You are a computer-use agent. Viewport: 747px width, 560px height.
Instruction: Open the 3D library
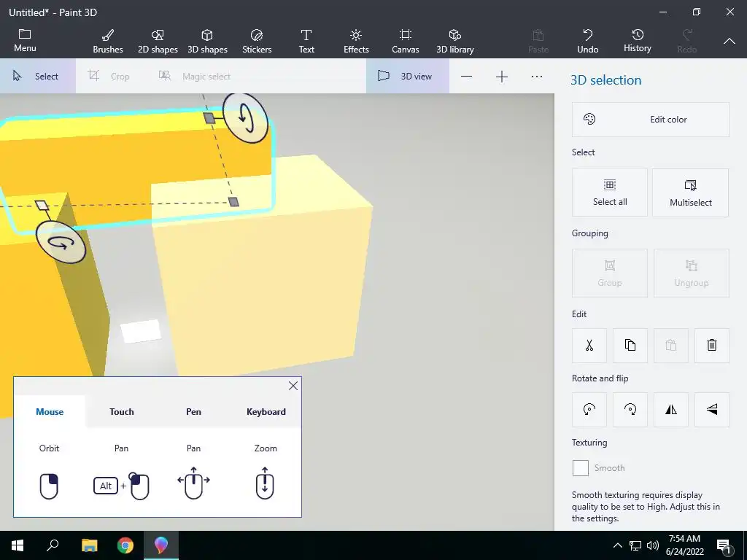pos(455,41)
